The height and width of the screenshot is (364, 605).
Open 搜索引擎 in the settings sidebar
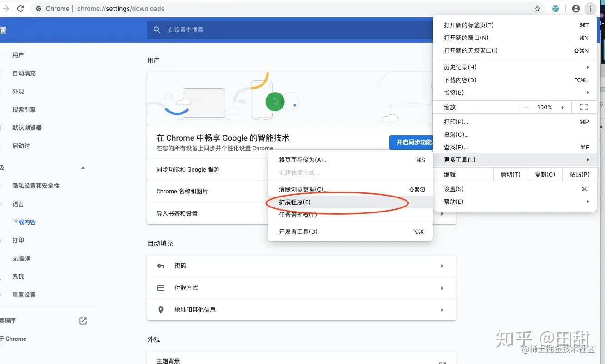tap(24, 109)
